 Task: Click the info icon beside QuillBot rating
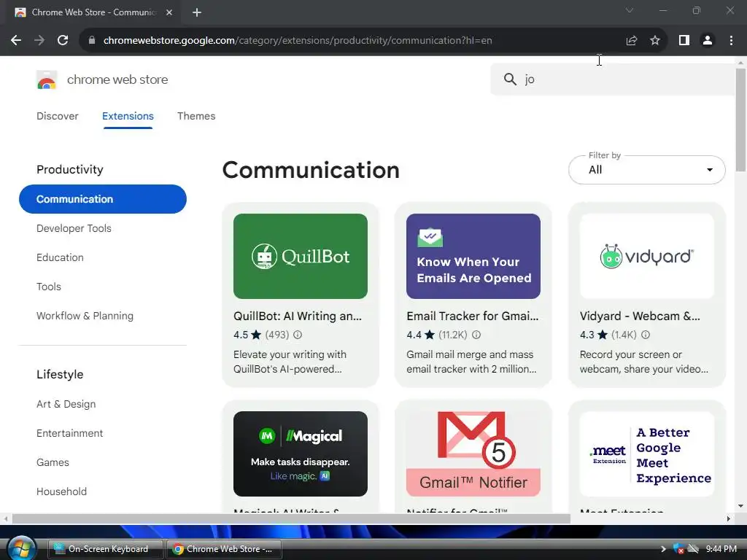tap(298, 335)
